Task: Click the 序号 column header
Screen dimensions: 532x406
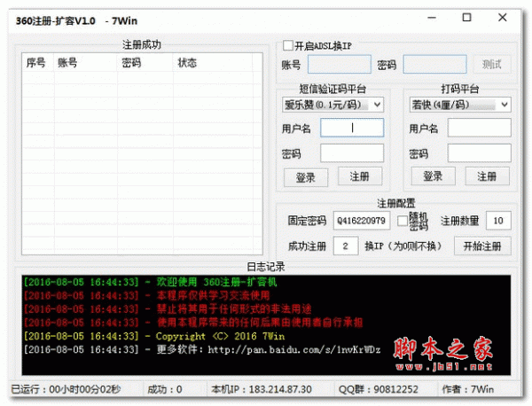Action: click(37, 62)
